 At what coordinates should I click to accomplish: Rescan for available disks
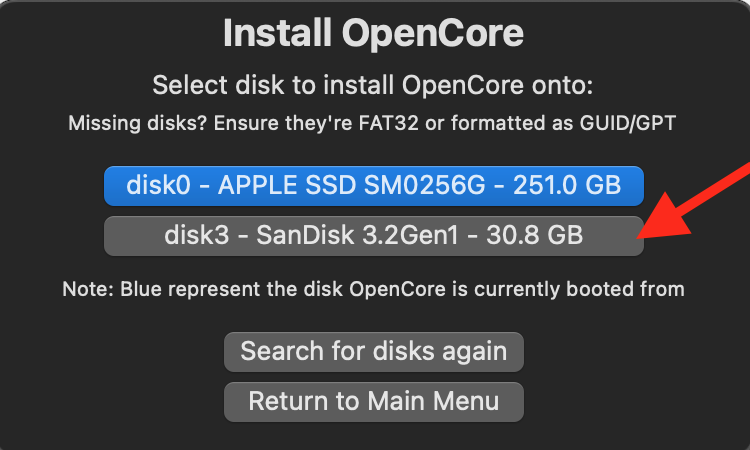tap(373, 352)
